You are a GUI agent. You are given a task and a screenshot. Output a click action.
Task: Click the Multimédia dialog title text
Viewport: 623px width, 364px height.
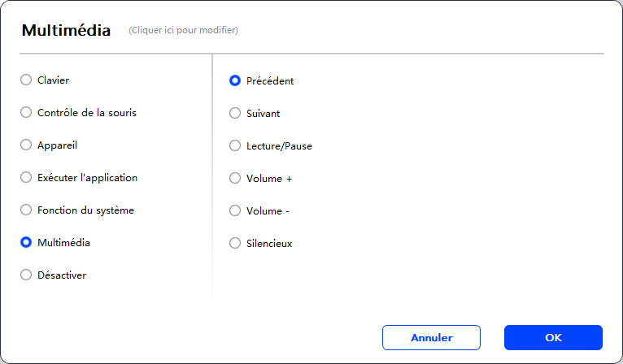point(66,31)
